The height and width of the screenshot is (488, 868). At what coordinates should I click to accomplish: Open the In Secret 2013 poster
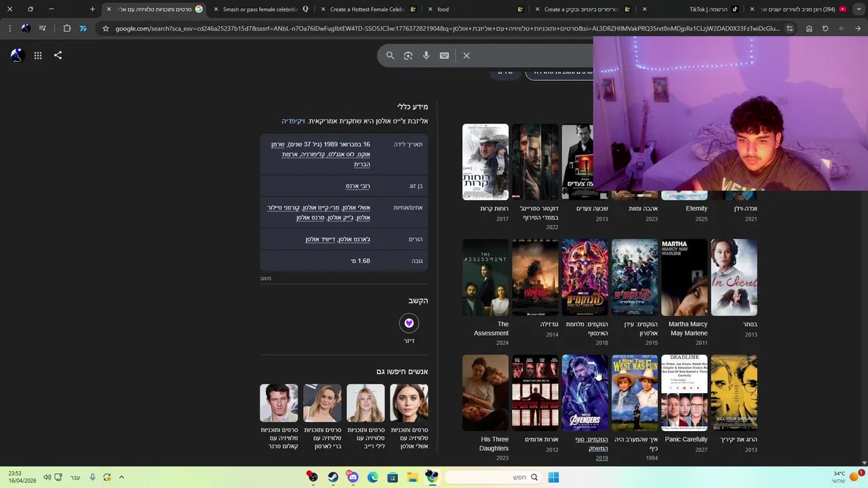[734, 277]
